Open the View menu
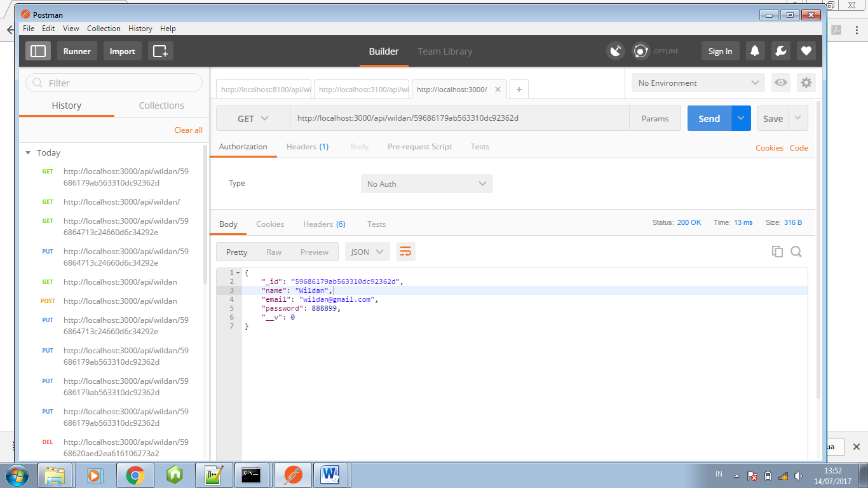This screenshot has width=868, height=488. (x=71, y=29)
